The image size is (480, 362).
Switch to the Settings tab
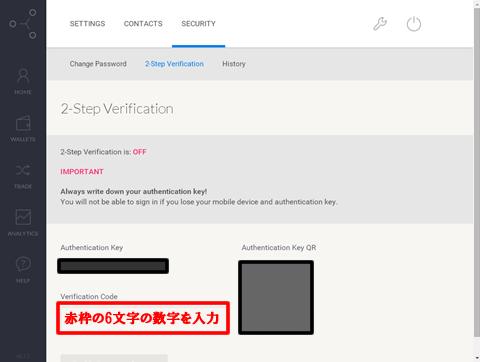[x=87, y=24]
